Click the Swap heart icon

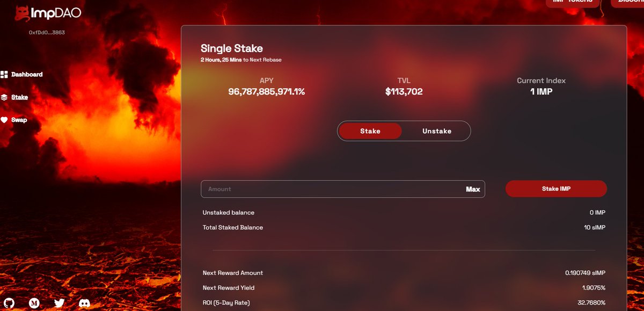tap(4, 120)
